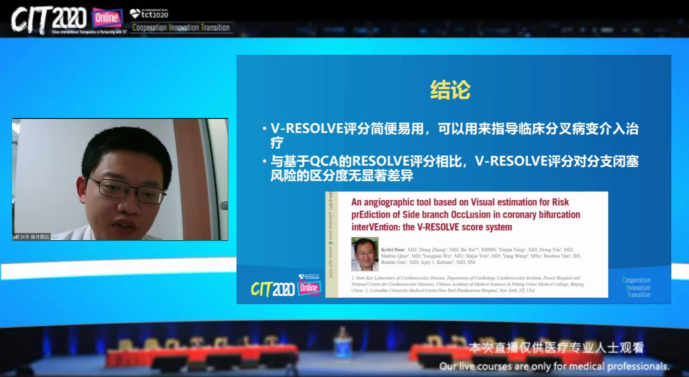Image resolution: width=689 pixels, height=377 pixels.
Task: Click the medical professionals only disclaimer
Action: click(x=555, y=366)
